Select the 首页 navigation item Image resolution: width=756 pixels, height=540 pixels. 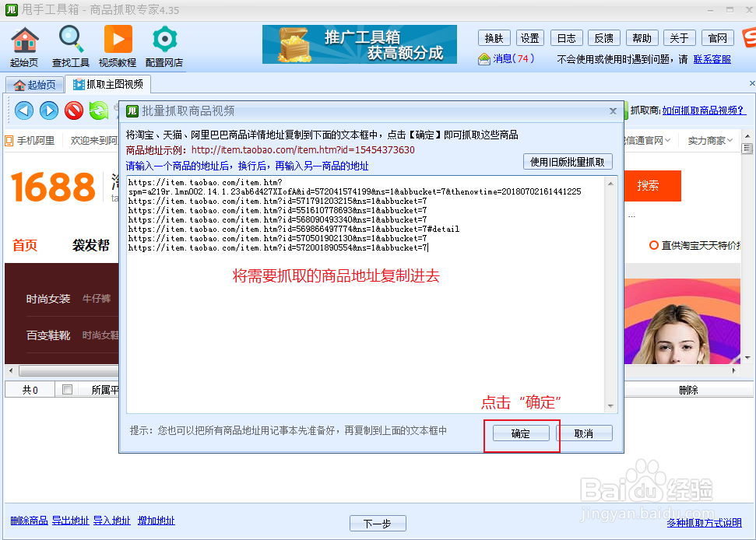(x=25, y=245)
